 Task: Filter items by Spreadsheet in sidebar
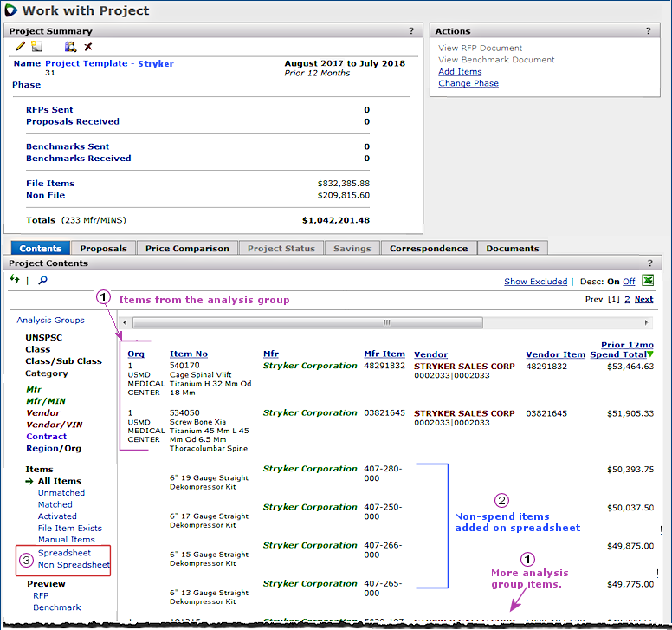tap(64, 553)
